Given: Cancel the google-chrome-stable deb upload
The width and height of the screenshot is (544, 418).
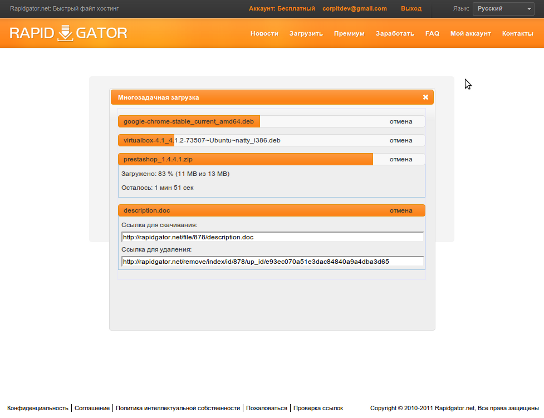Looking at the screenshot, I should 401,121.
